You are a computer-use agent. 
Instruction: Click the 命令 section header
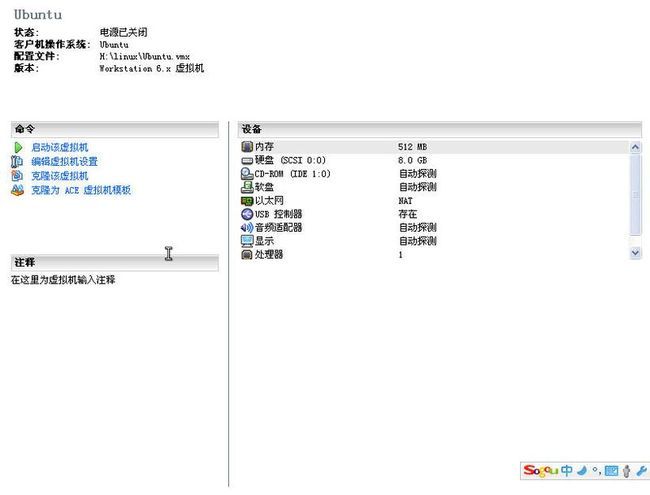114,129
